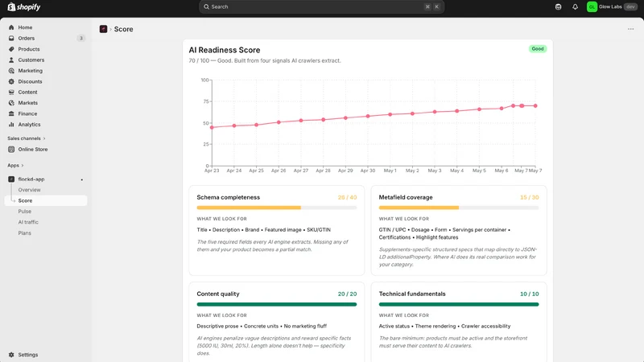The image size is (644, 362).
Task: Open the Pulse app page
Action: coord(25,212)
